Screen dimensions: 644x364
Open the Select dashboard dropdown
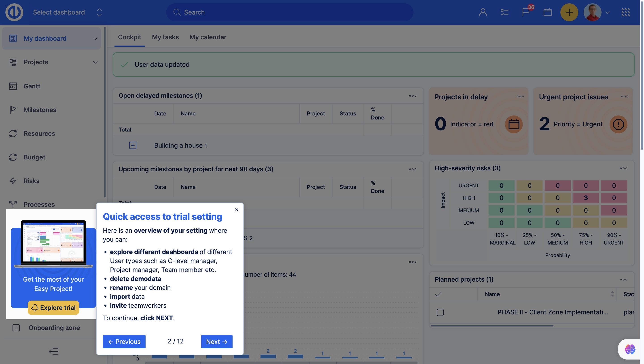(x=68, y=12)
